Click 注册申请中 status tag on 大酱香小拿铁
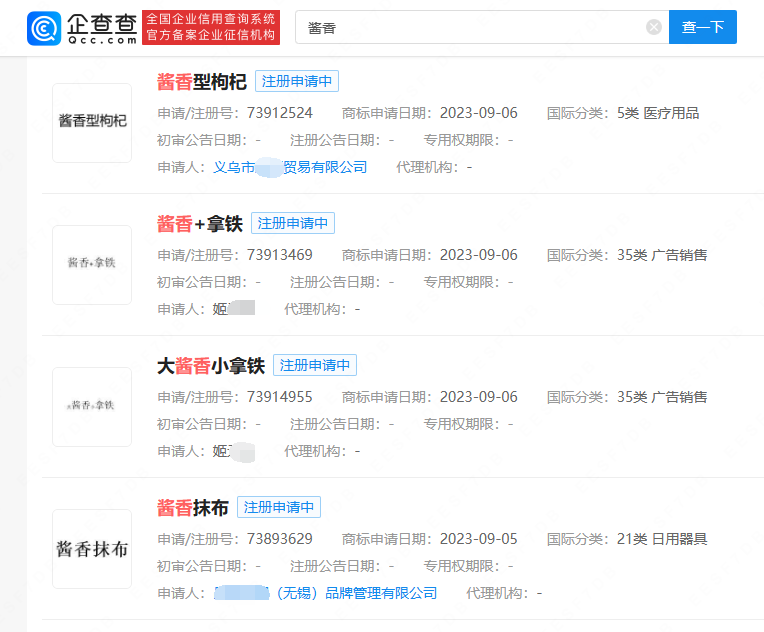 (x=314, y=366)
